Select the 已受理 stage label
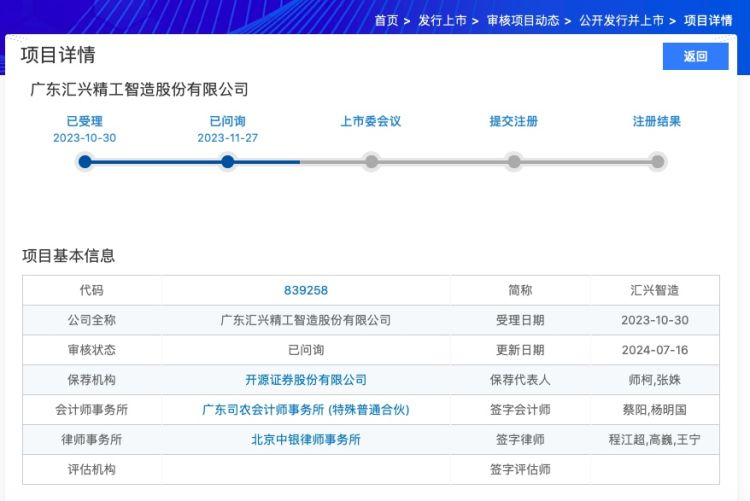This screenshot has height=501, width=750. pos(85,122)
